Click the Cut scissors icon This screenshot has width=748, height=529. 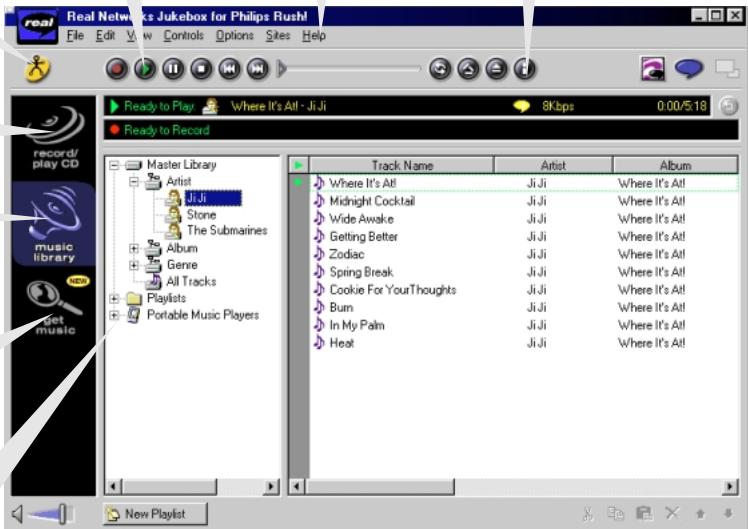pyautogui.click(x=588, y=514)
